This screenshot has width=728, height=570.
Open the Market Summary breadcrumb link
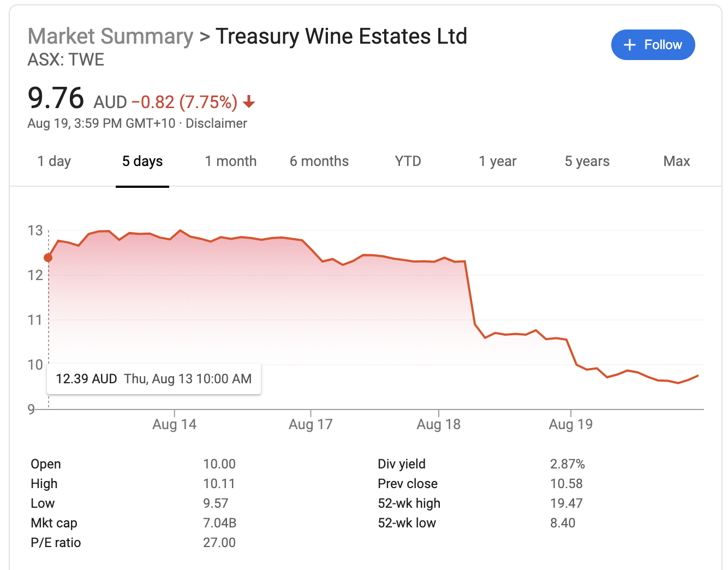click(x=111, y=37)
